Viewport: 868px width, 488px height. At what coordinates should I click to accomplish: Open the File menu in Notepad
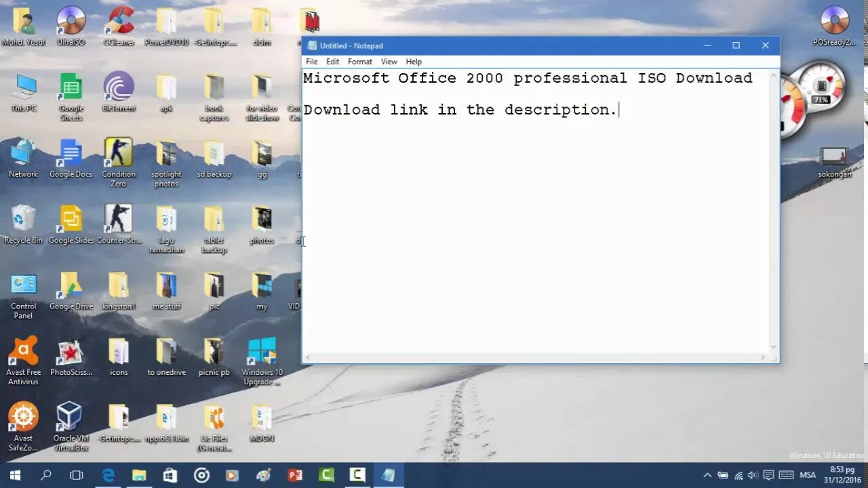312,62
